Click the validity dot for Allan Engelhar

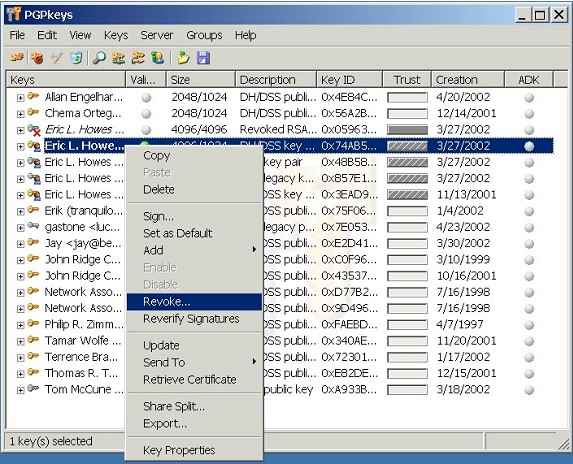coord(146,98)
